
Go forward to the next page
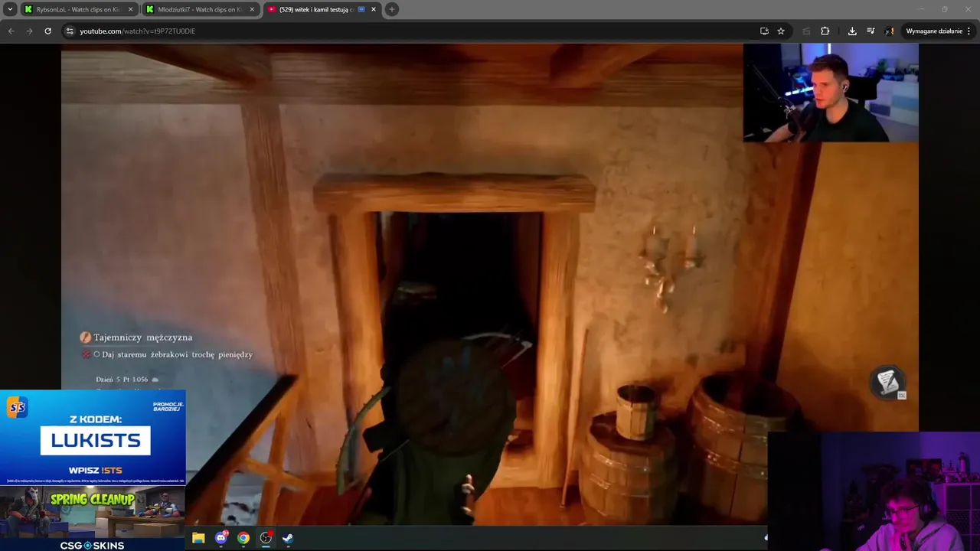point(29,31)
